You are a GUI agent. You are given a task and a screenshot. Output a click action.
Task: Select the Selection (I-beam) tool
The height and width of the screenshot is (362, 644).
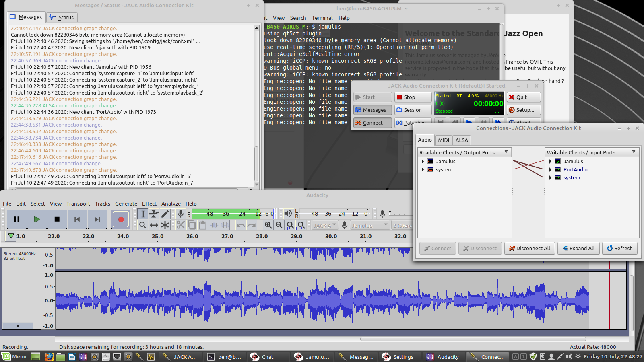point(143,214)
